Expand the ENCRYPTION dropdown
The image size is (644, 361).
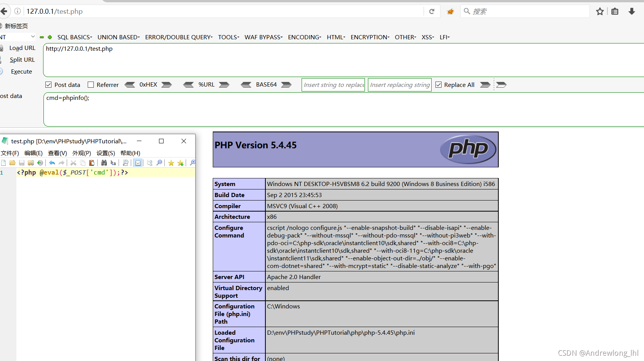click(x=370, y=37)
